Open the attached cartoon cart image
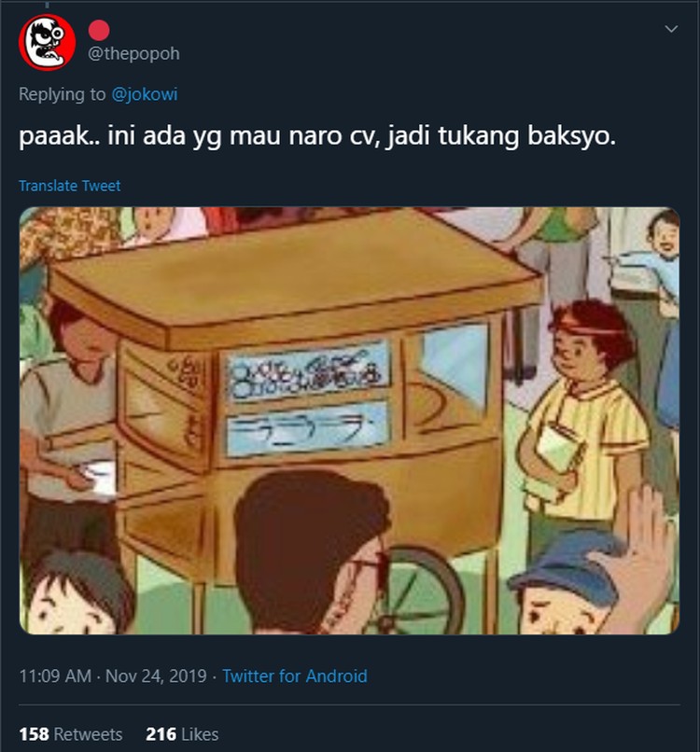 (349, 421)
